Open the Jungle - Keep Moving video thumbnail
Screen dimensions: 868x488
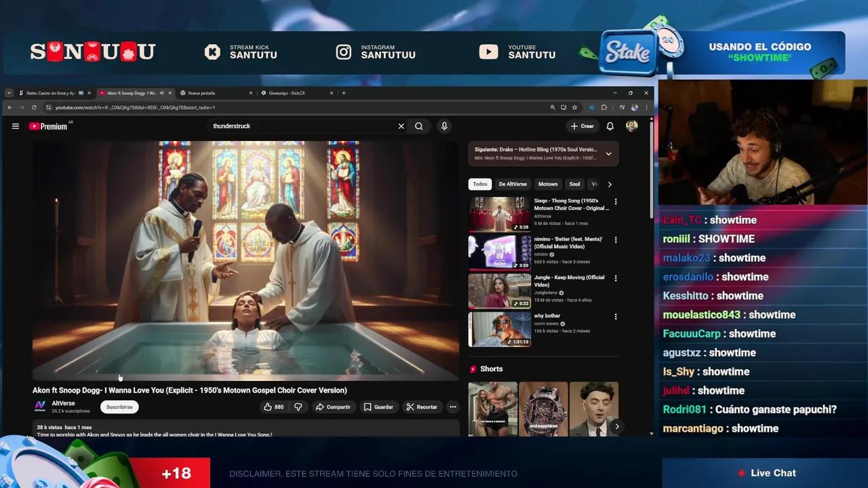click(x=499, y=291)
